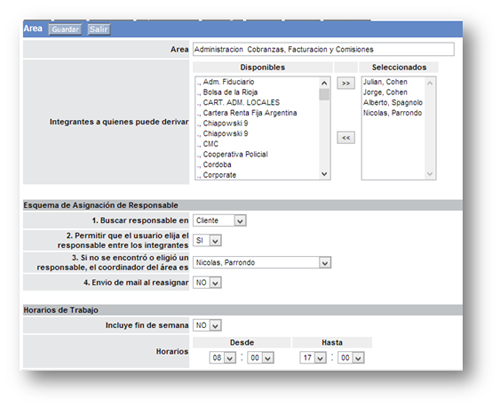
Task: Select 'Alberto, Spagnolo' in Seleccionados
Action: point(393,102)
